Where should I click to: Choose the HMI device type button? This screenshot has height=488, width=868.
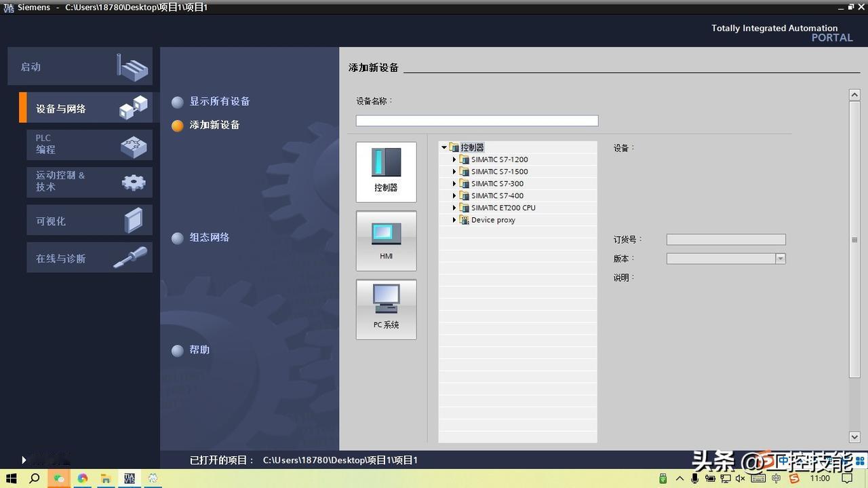tap(386, 241)
